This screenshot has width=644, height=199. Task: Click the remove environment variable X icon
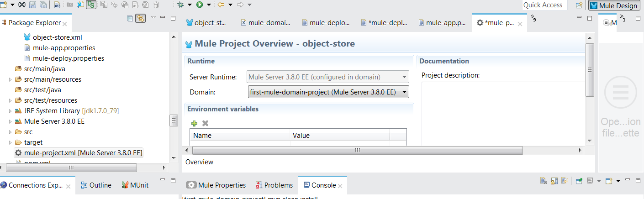pyautogui.click(x=206, y=123)
